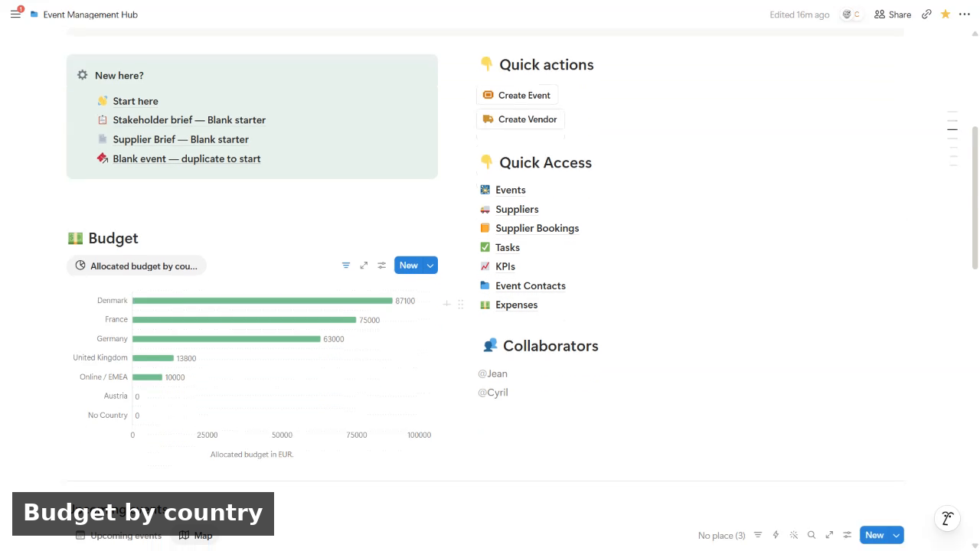
Task: Switch to the Upcoming events tab
Action: click(x=119, y=535)
